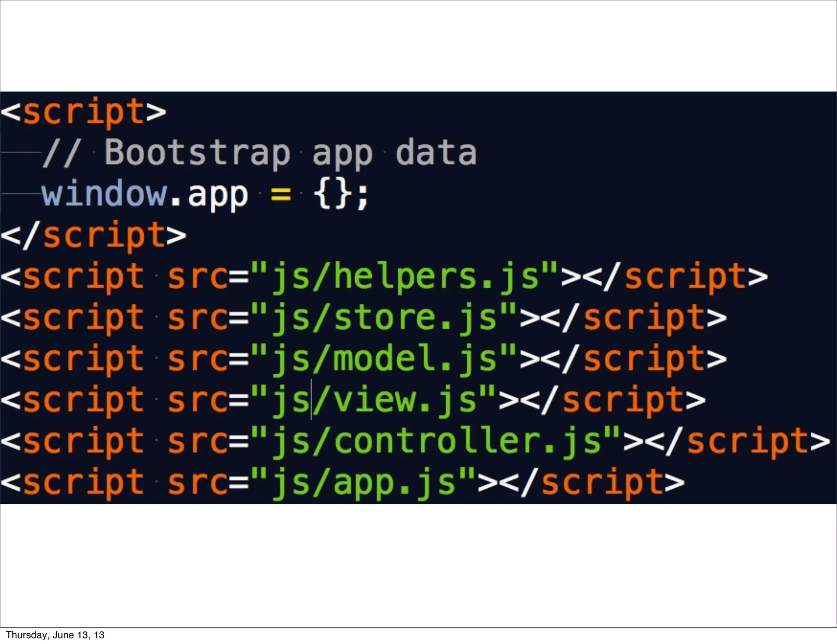This screenshot has height=644, width=837.
Task: Click the 'src' attribute on the helpers.js line
Action: coord(198,277)
